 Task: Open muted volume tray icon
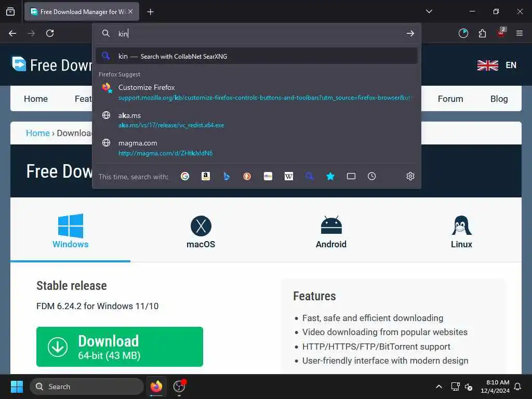(469, 387)
